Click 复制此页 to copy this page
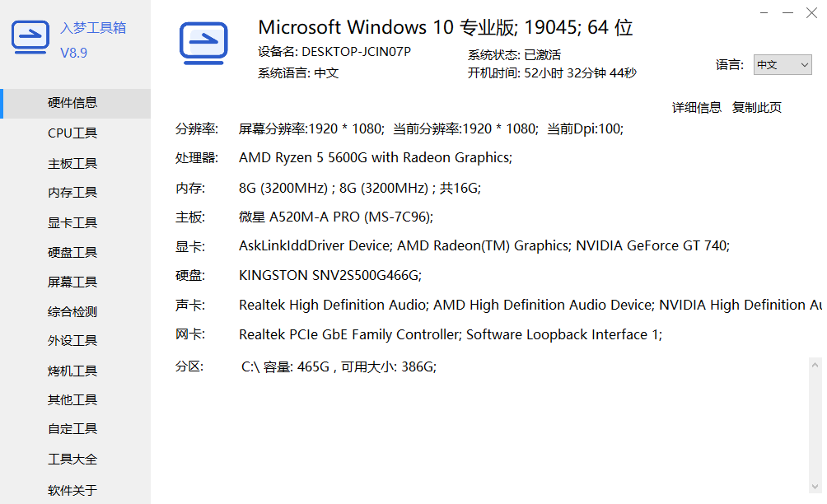This screenshot has width=827, height=504. tap(757, 108)
